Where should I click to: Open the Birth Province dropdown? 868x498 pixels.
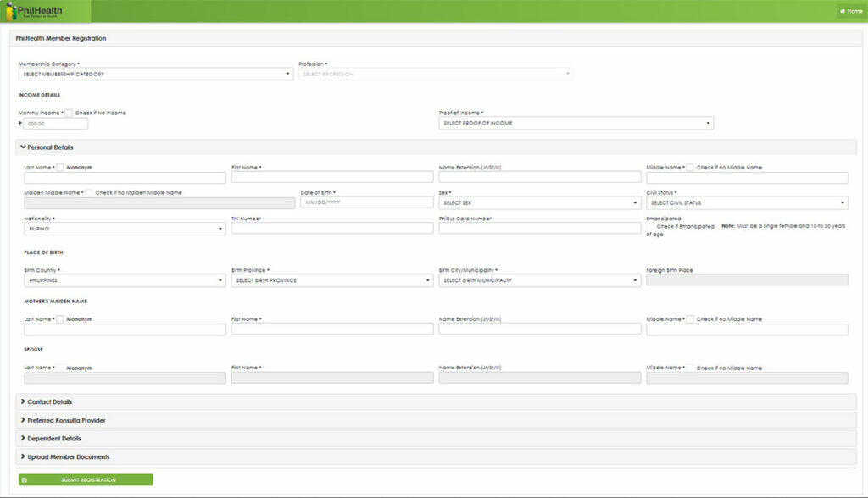click(x=331, y=280)
